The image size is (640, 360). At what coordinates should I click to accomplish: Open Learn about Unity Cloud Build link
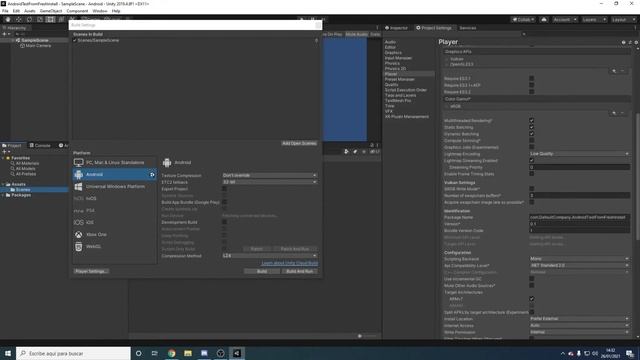(x=290, y=264)
